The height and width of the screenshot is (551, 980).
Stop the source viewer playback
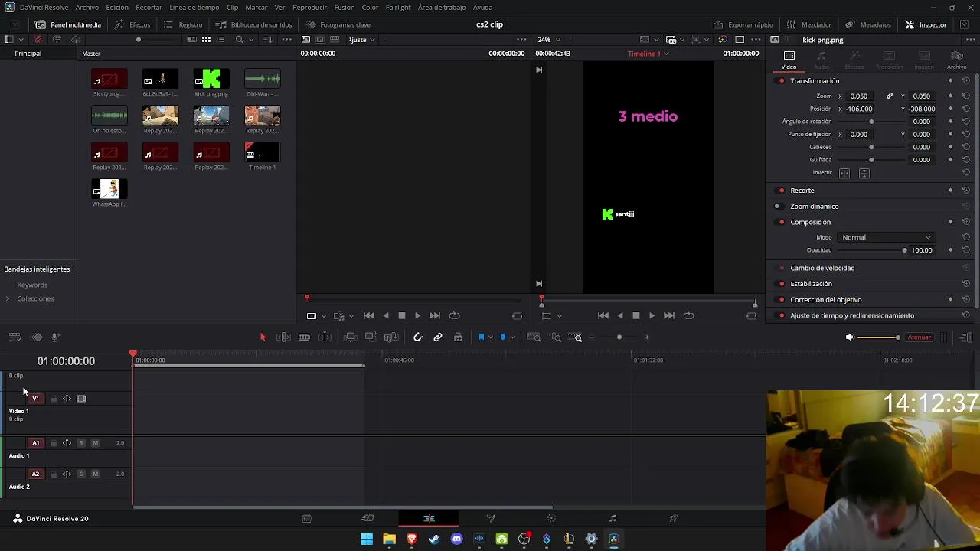(401, 316)
